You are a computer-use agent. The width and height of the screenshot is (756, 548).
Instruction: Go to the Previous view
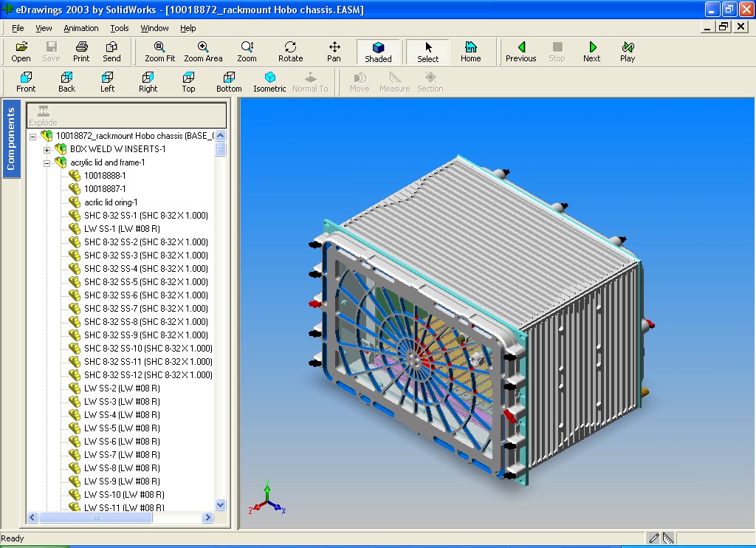[520, 52]
